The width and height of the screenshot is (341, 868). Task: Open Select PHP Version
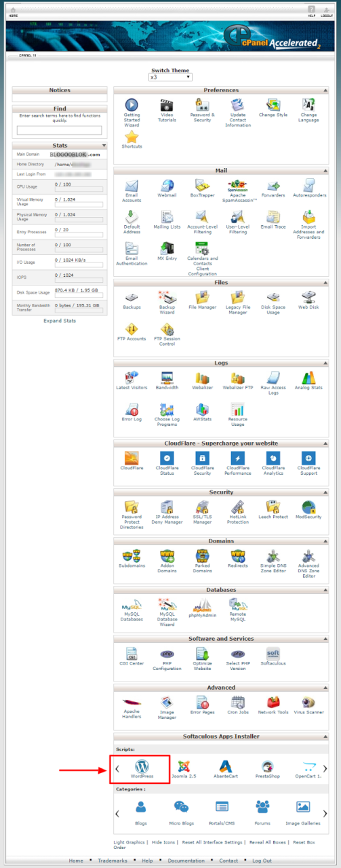point(237,654)
